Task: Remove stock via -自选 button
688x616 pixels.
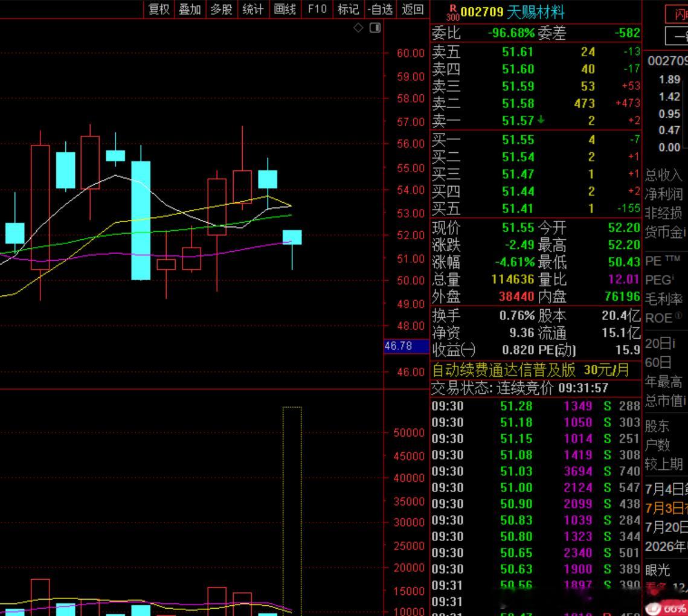Action: pyautogui.click(x=380, y=9)
